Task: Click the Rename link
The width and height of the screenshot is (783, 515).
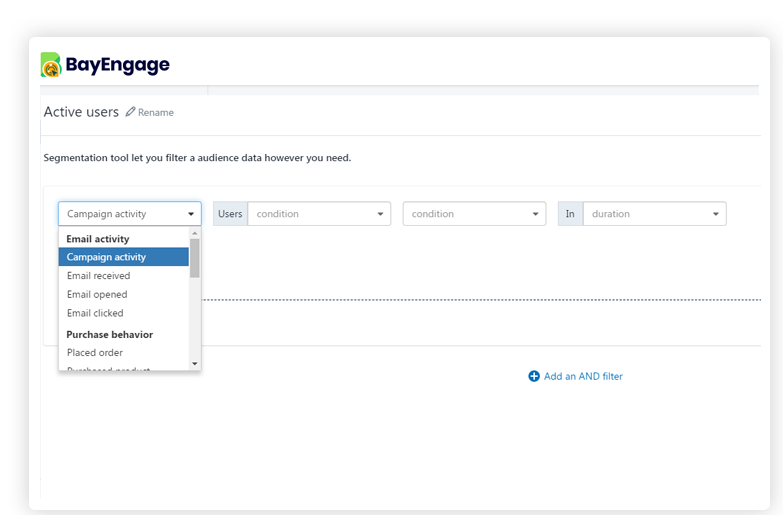Action: pyautogui.click(x=155, y=113)
